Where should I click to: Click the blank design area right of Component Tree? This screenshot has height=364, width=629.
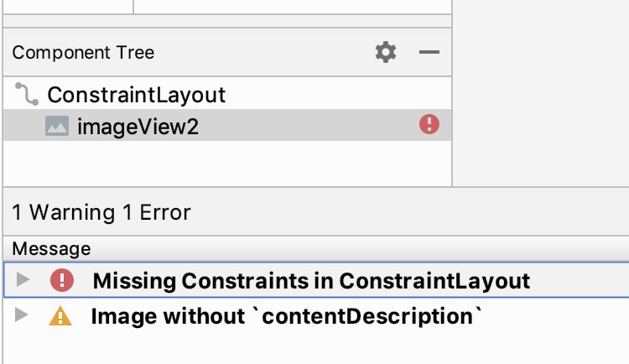click(541, 92)
